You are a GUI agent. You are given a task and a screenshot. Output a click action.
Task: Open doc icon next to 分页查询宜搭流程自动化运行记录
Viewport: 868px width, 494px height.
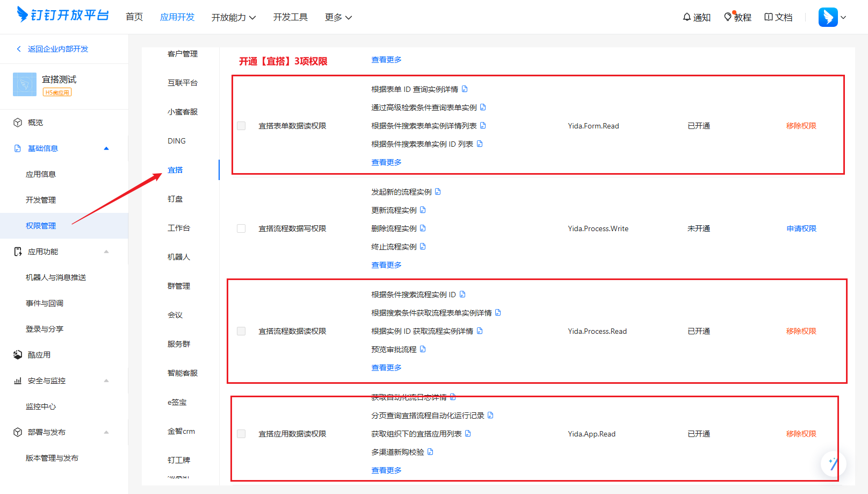tap(490, 416)
